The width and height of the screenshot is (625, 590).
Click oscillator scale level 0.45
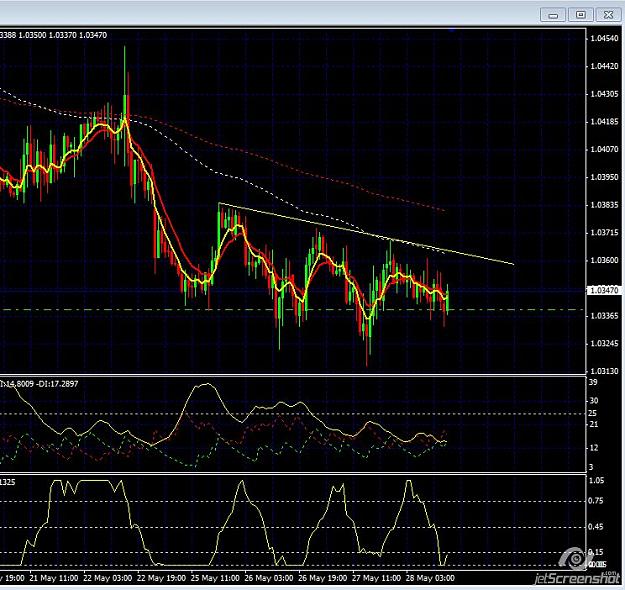[x=596, y=527]
